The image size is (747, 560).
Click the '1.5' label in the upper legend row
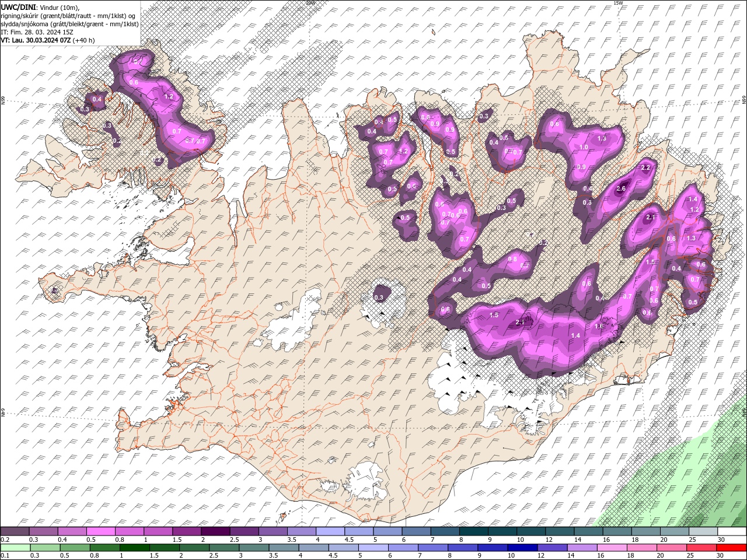click(x=178, y=540)
